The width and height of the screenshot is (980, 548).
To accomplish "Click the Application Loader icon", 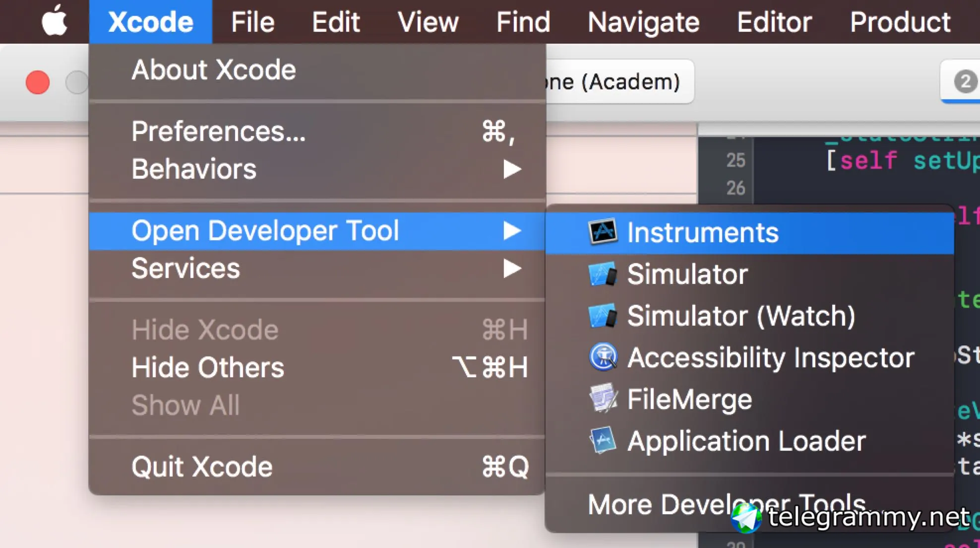I will [603, 440].
